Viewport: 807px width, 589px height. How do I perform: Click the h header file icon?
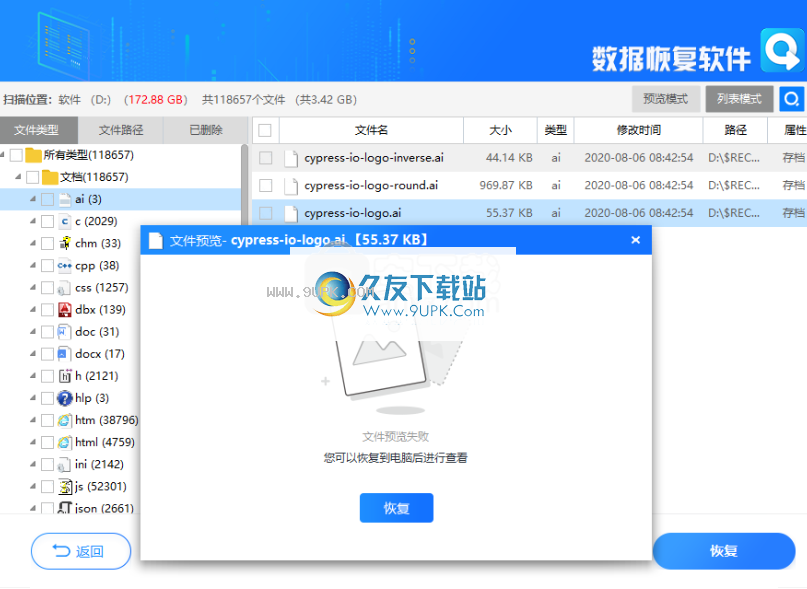(64, 376)
